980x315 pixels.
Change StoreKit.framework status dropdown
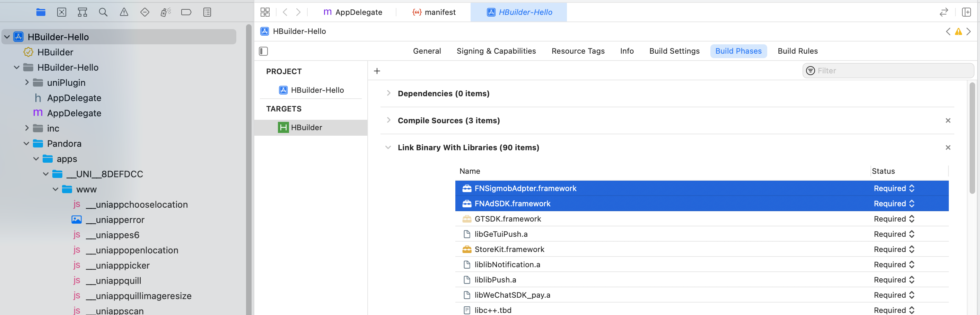point(894,249)
